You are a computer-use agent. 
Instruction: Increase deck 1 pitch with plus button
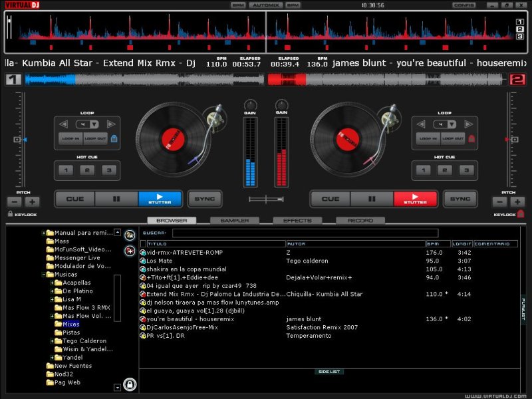[32, 202]
